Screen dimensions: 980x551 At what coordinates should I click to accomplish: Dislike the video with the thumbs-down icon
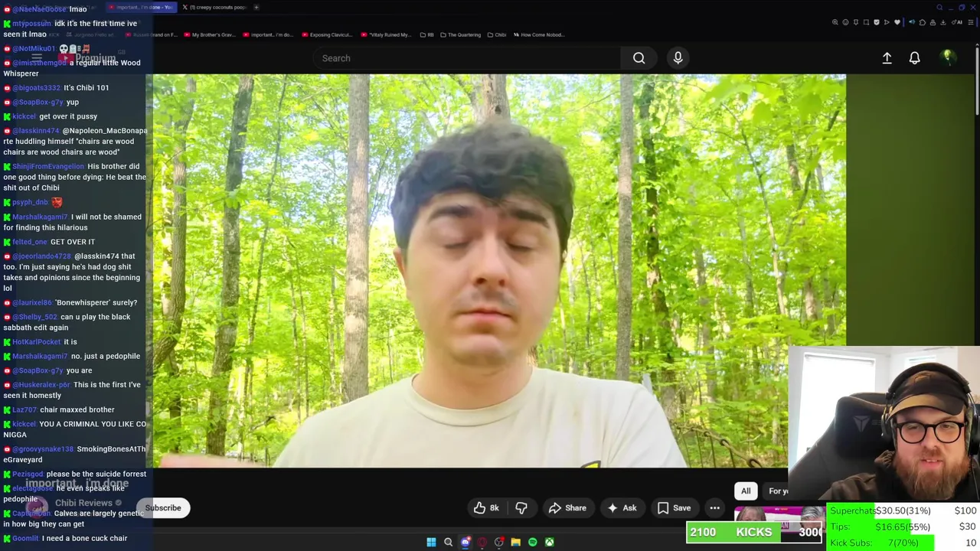coord(521,508)
